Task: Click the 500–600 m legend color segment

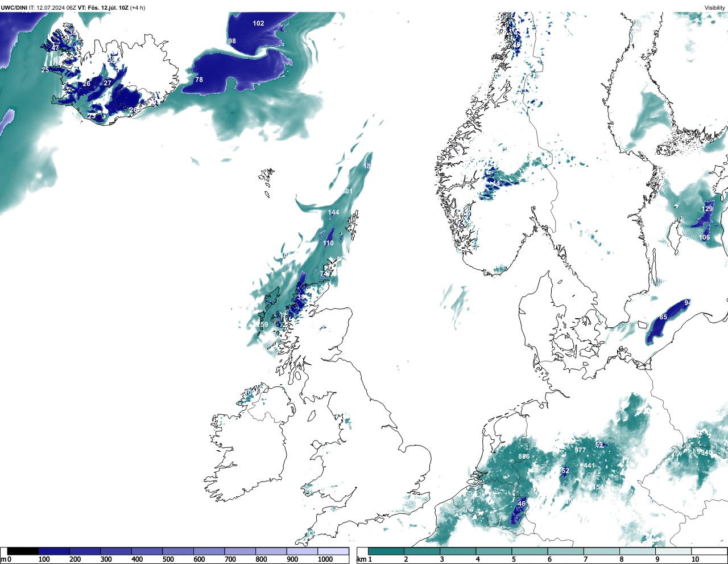Action: click(x=178, y=551)
